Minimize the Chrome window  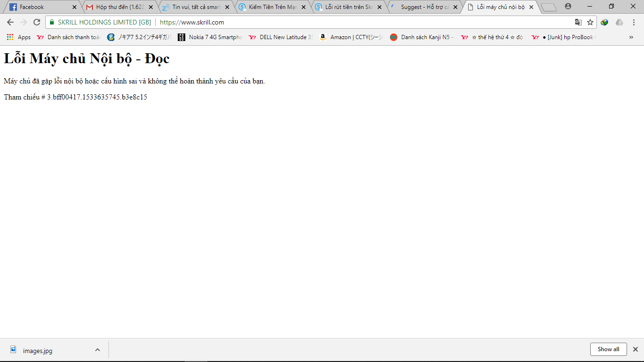[590, 7]
